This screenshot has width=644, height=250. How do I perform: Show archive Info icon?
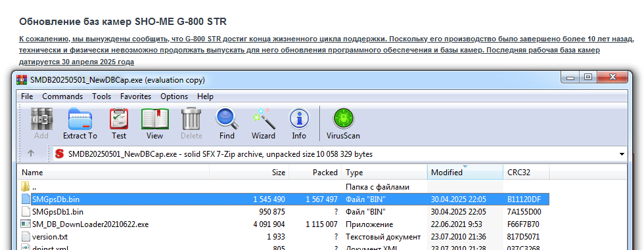(x=299, y=119)
